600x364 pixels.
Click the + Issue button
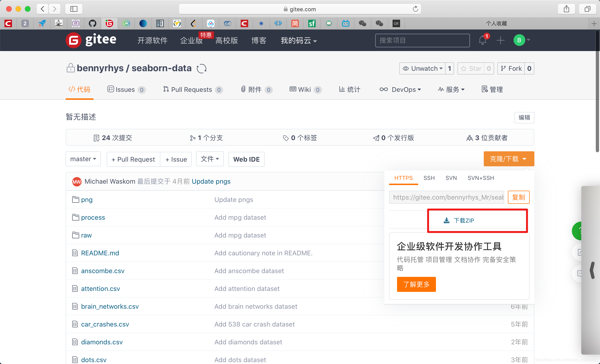pos(176,159)
